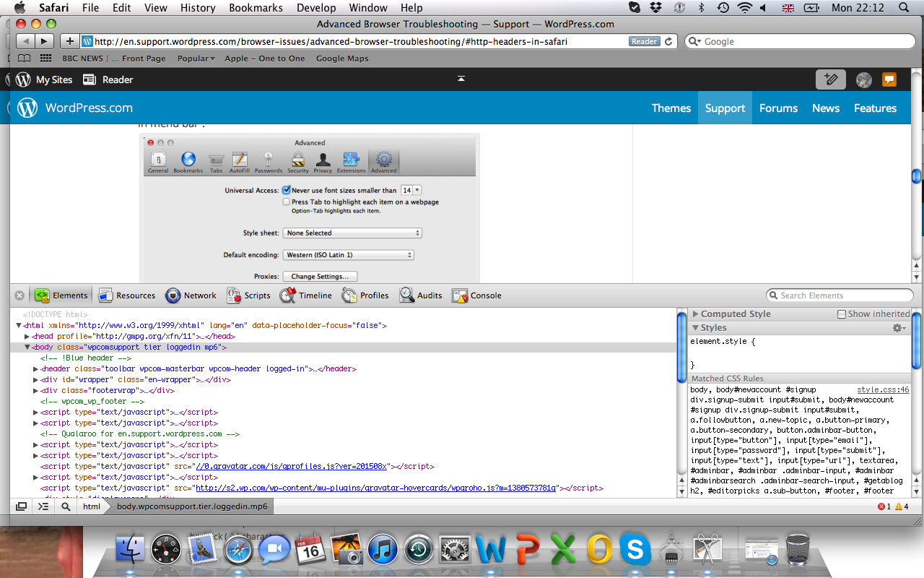This screenshot has width=924, height=578.
Task: Open the Elements panel in Web Inspector
Action: point(62,296)
